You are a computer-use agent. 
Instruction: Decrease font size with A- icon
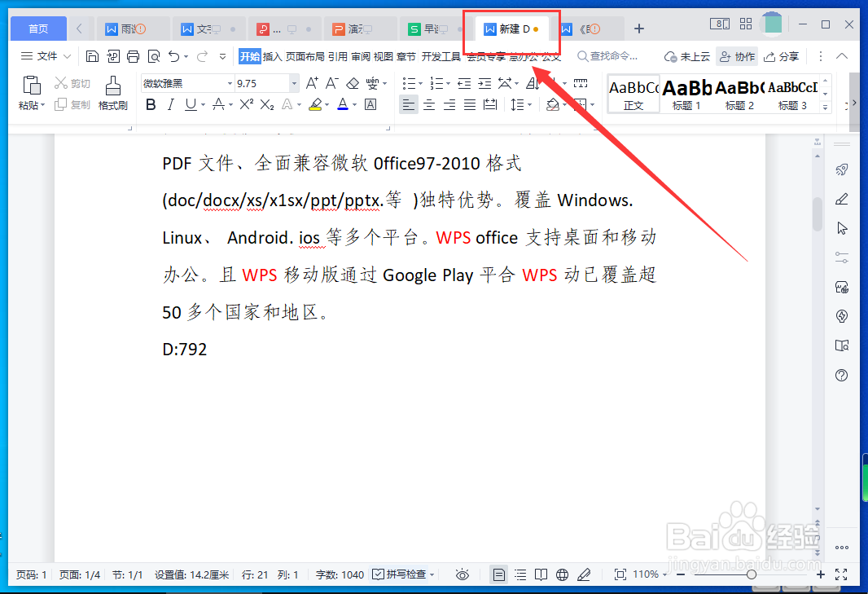332,83
